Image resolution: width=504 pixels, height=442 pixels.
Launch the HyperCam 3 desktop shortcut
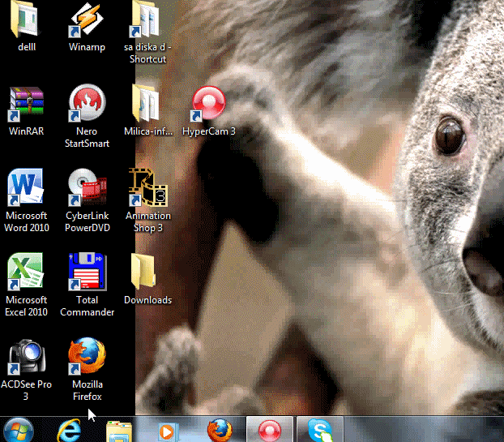[207, 104]
